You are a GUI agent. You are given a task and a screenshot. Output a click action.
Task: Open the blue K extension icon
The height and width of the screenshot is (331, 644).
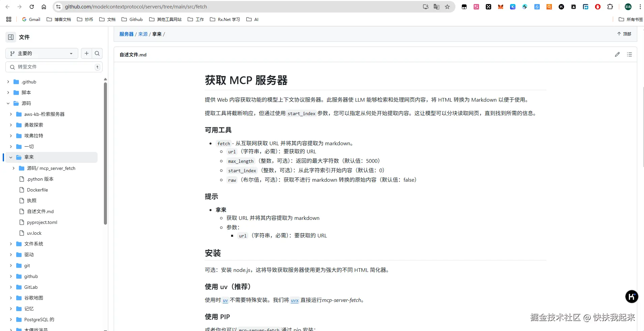coord(513,7)
